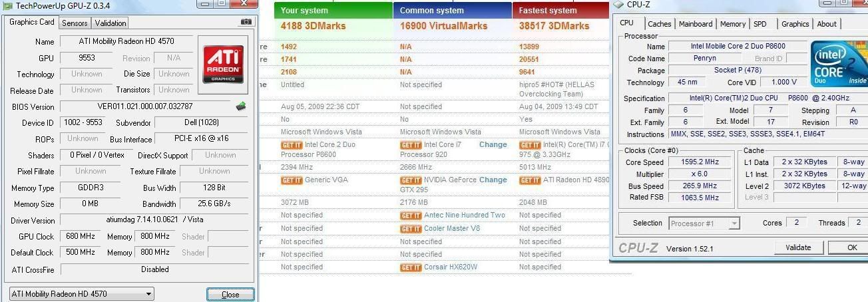Click GET IT badge beside Generic VGA
The image size is (868, 302).
tap(292, 180)
